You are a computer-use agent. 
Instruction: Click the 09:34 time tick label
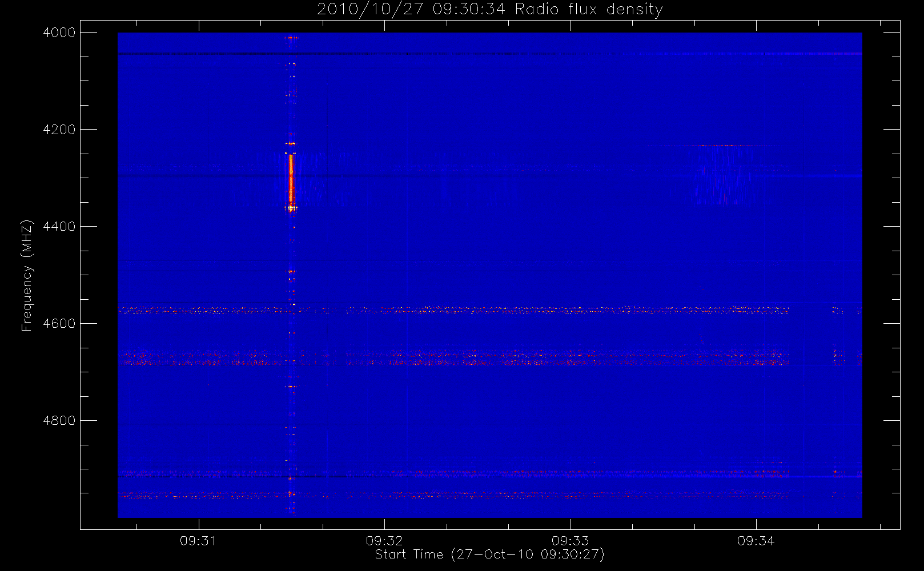756,541
